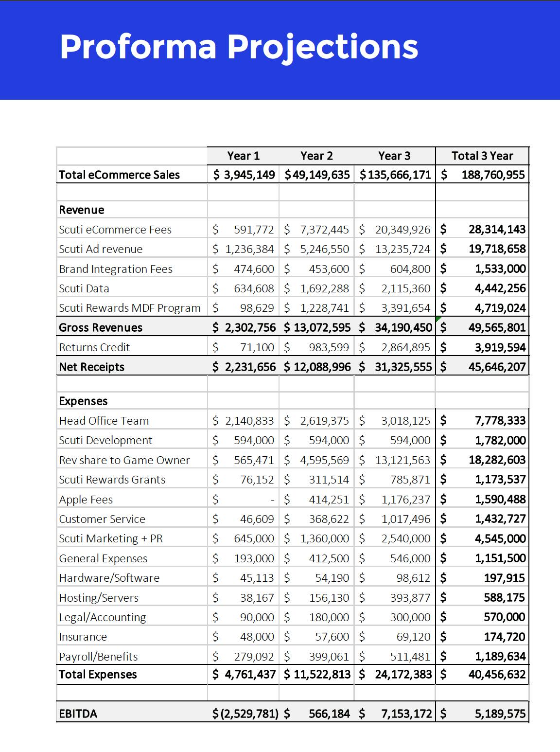Viewport: 560px width, 752px height.
Task: Click the Net Receipts value 2,231,656
Action: pyautogui.click(x=250, y=367)
